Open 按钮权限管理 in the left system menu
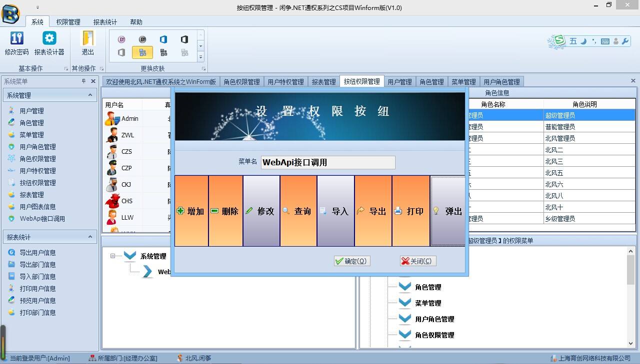This screenshot has width=640, height=364. pyautogui.click(x=37, y=183)
